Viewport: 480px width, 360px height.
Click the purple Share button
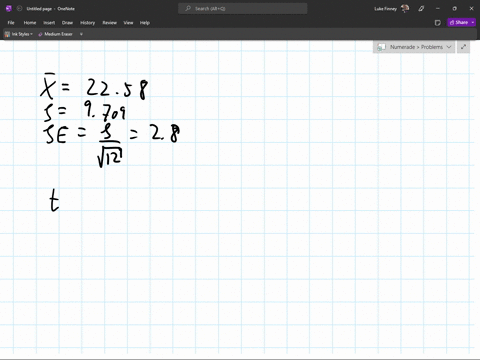[x=459, y=22]
